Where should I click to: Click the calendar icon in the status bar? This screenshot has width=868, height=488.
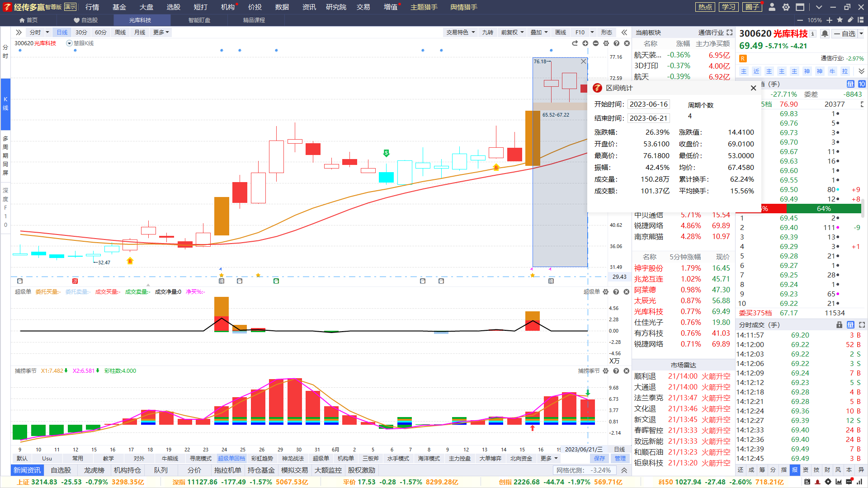click(x=807, y=482)
